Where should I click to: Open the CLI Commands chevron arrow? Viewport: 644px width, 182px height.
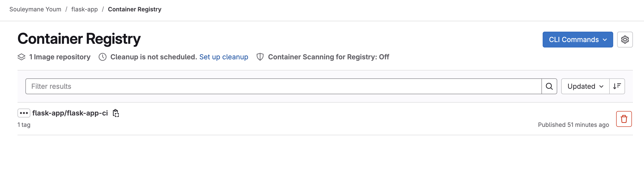coord(605,39)
